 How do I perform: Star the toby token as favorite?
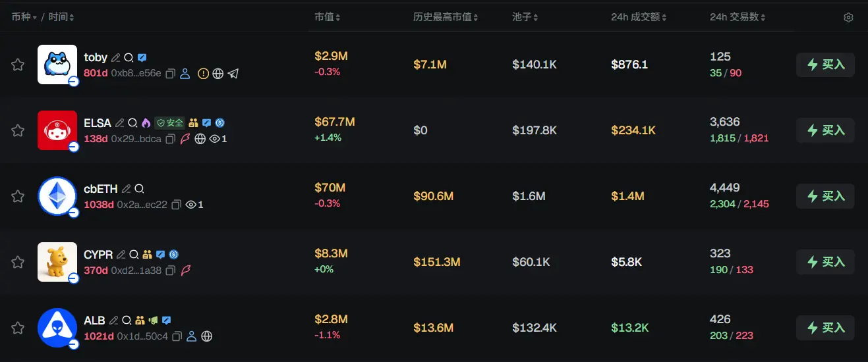[18, 65]
